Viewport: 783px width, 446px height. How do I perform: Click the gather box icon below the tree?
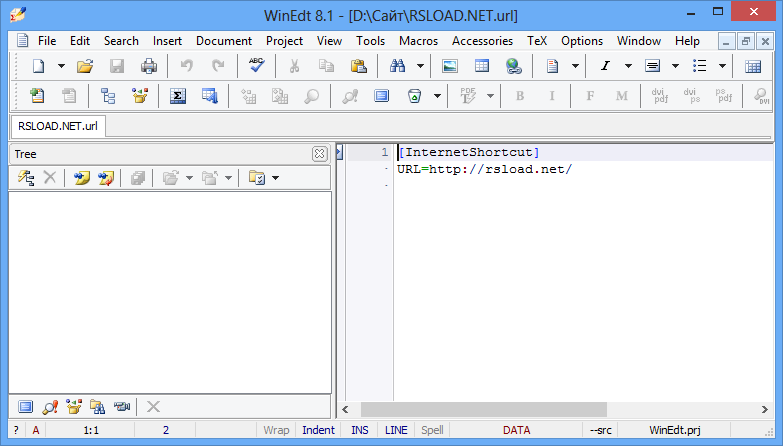click(73, 407)
